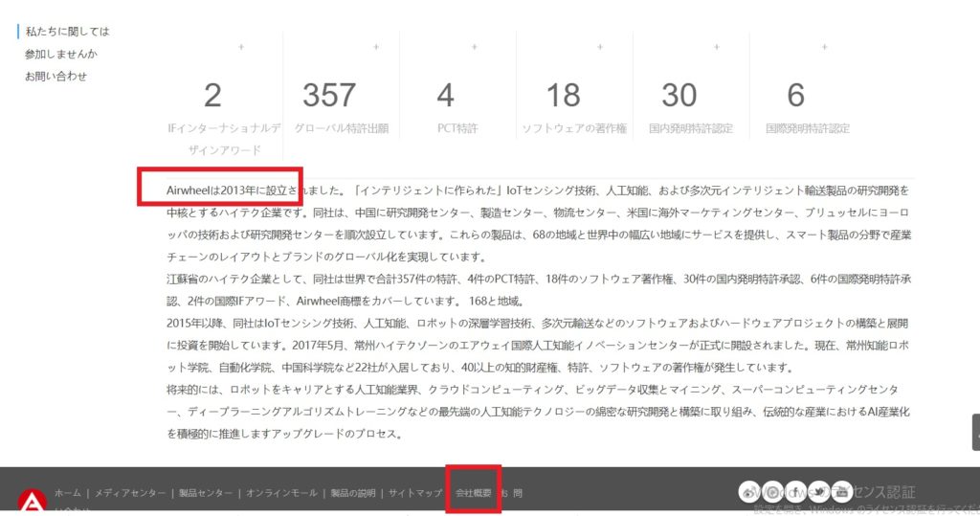Click the number 30 above 国内発明特許認定

pos(679,95)
